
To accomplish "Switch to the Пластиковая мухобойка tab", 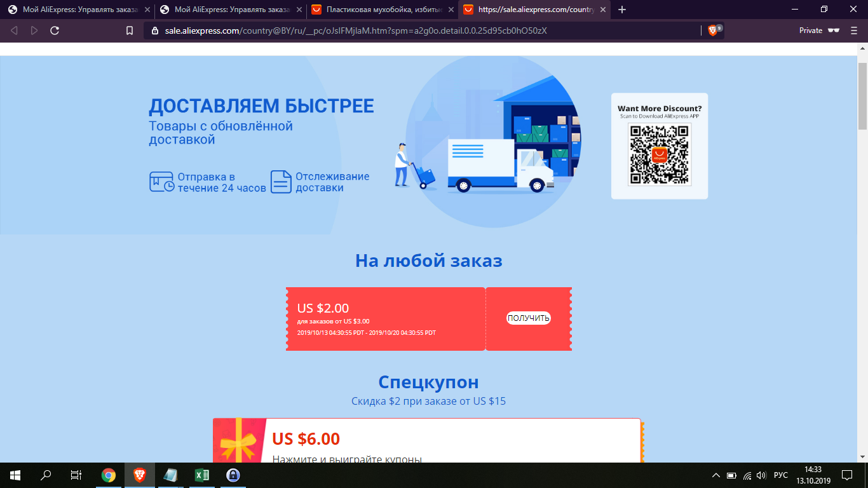I will 381,10.
